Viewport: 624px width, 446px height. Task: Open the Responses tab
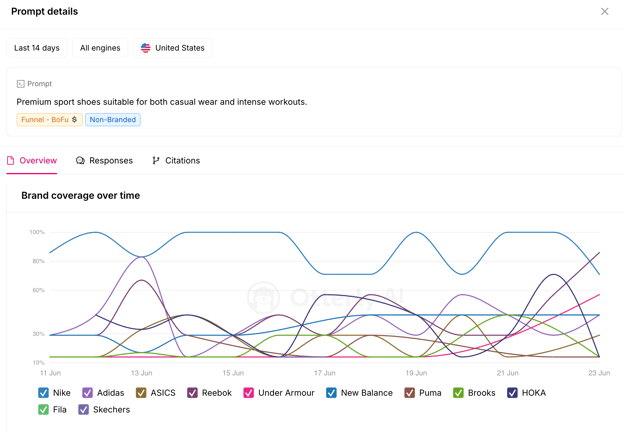(104, 161)
